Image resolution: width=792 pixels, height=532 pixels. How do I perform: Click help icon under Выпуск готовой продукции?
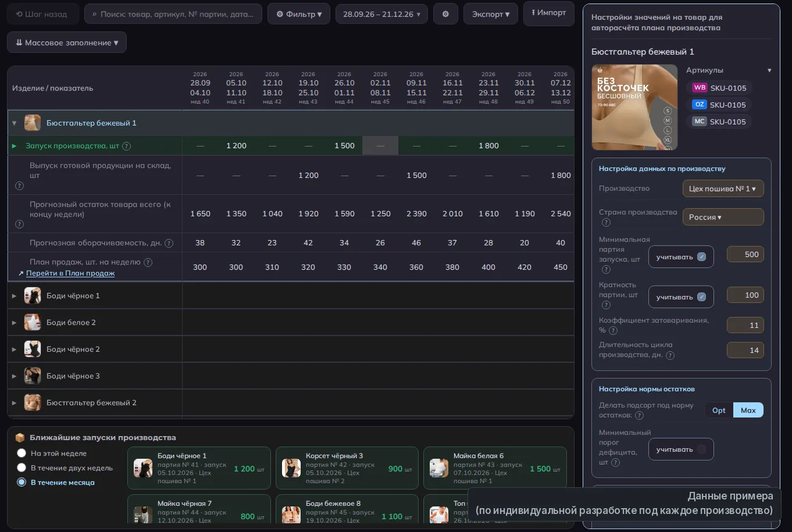pyautogui.click(x=19, y=185)
